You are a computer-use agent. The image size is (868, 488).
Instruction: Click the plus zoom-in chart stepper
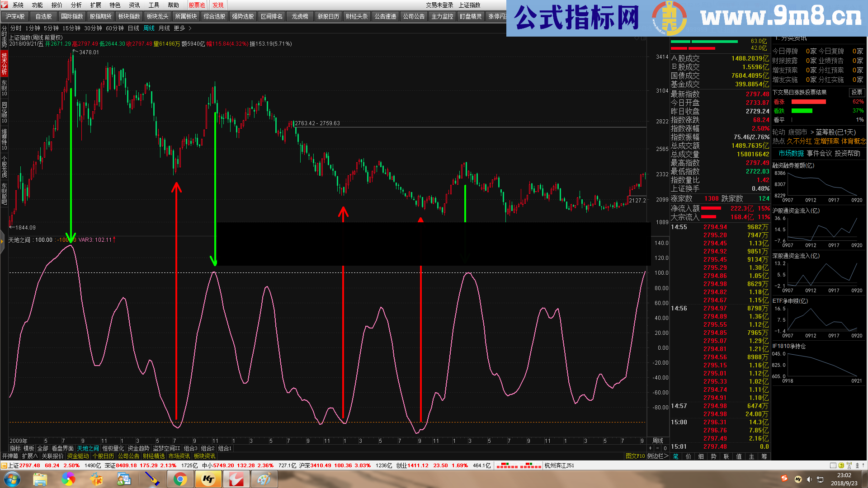[650, 448]
